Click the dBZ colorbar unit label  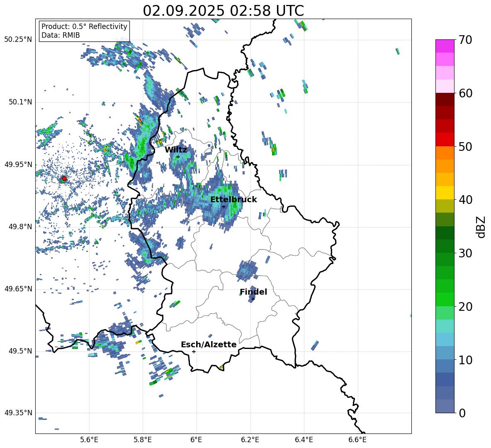pyautogui.click(x=481, y=227)
